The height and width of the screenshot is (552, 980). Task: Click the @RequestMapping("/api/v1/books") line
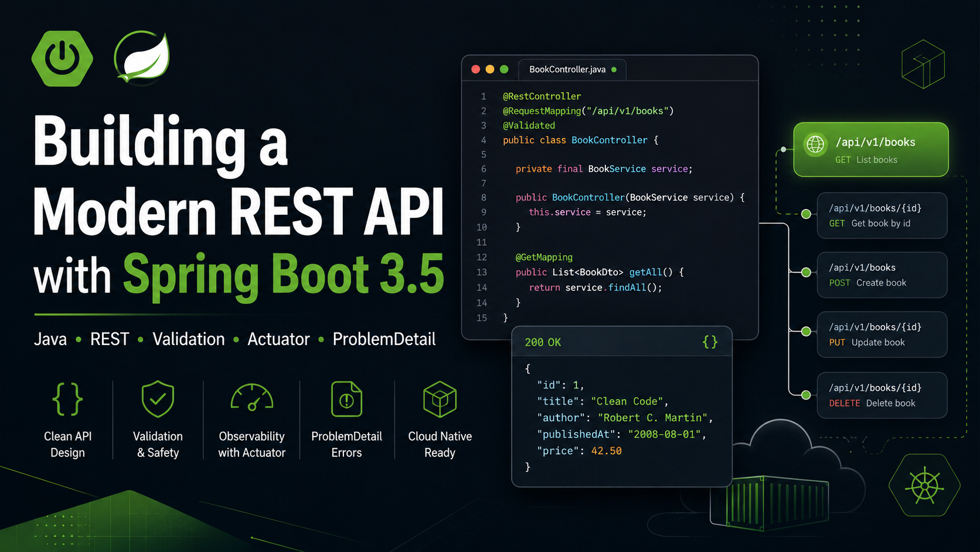tap(588, 111)
